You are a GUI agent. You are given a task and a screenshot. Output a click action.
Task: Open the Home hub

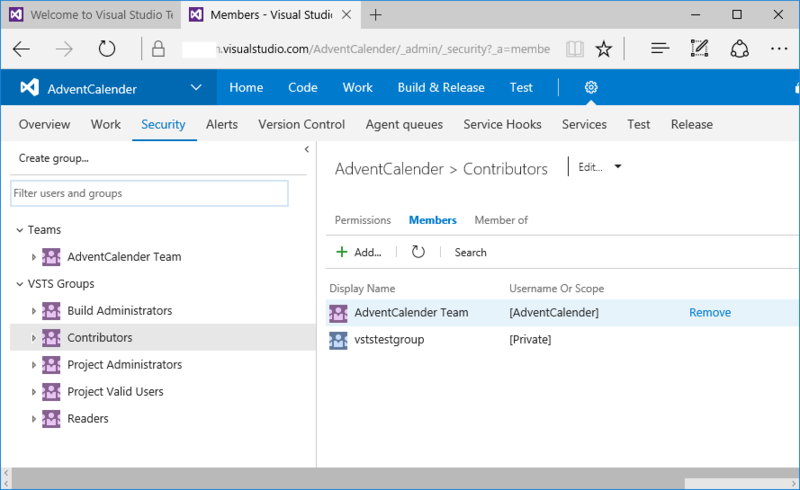[x=246, y=87]
